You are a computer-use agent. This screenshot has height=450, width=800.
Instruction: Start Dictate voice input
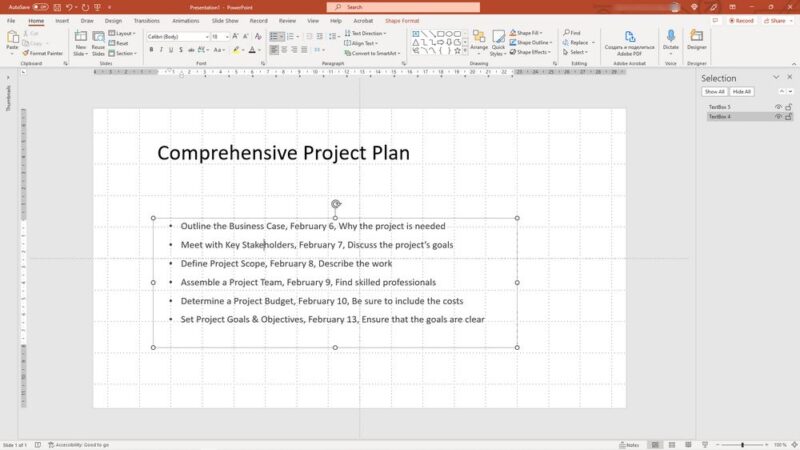670,41
